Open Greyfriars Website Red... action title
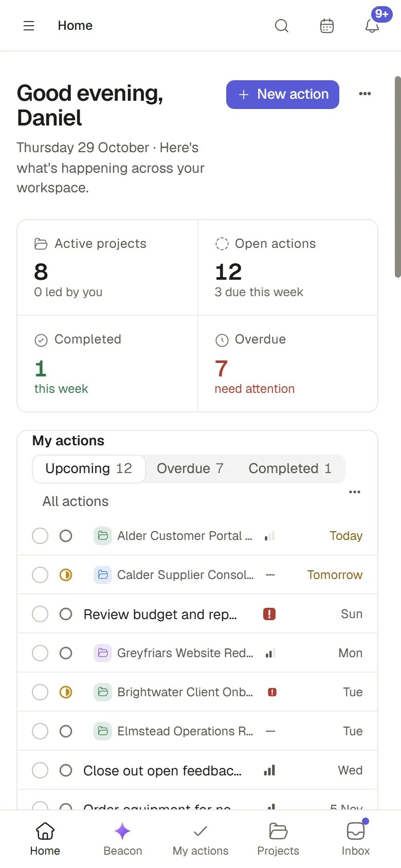Screen dimensions: 401x868 point(185,653)
